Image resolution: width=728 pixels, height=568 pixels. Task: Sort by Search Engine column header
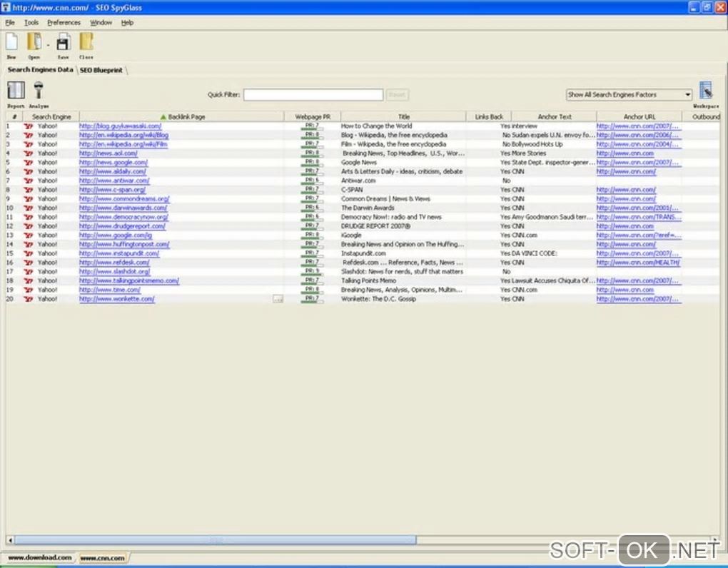tap(51, 117)
